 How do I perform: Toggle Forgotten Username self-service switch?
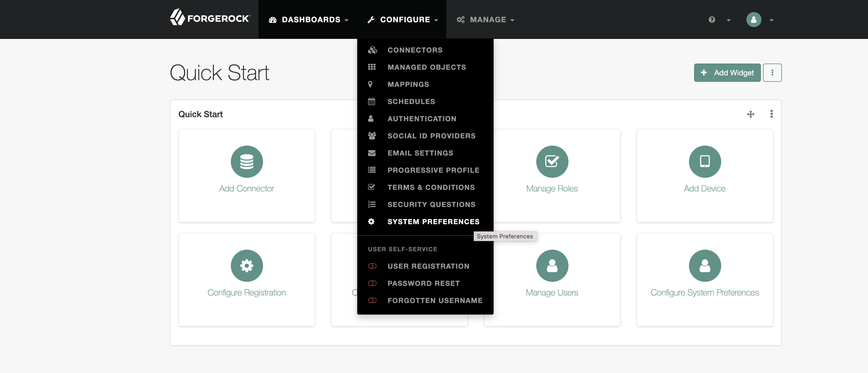click(x=372, y=301)
